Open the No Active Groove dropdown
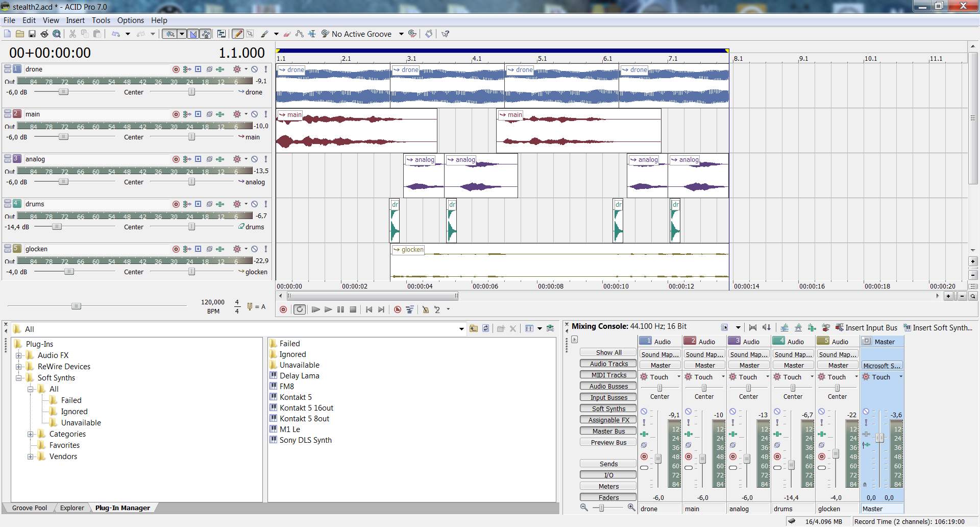Image resolution: width=980 pixels, height=527 pixels. [401, 34]
